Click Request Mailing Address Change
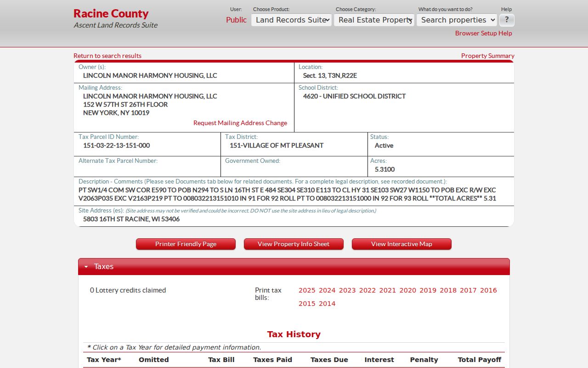The height and width of the screenshot is (368, 588). pyautogui.click(x=240, y=123)
